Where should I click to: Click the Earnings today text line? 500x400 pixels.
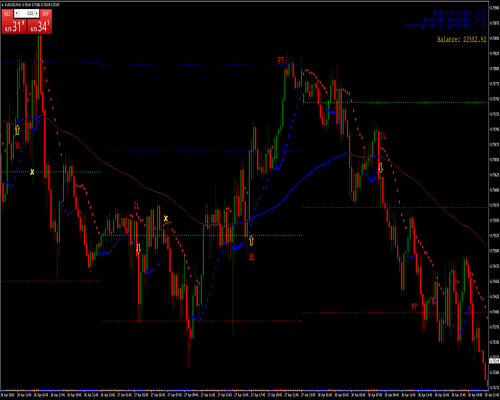tap(460, 12)
